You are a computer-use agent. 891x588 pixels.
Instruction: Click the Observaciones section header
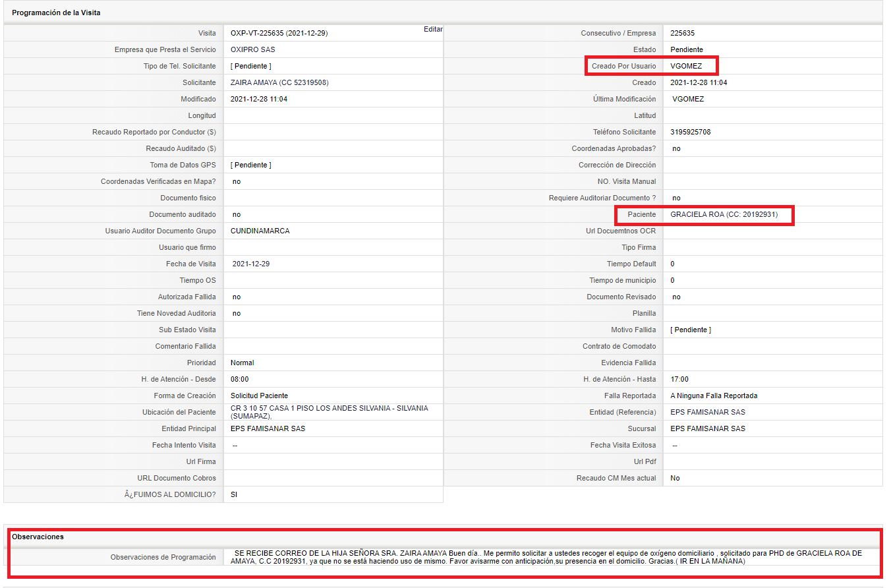[38, 537]
